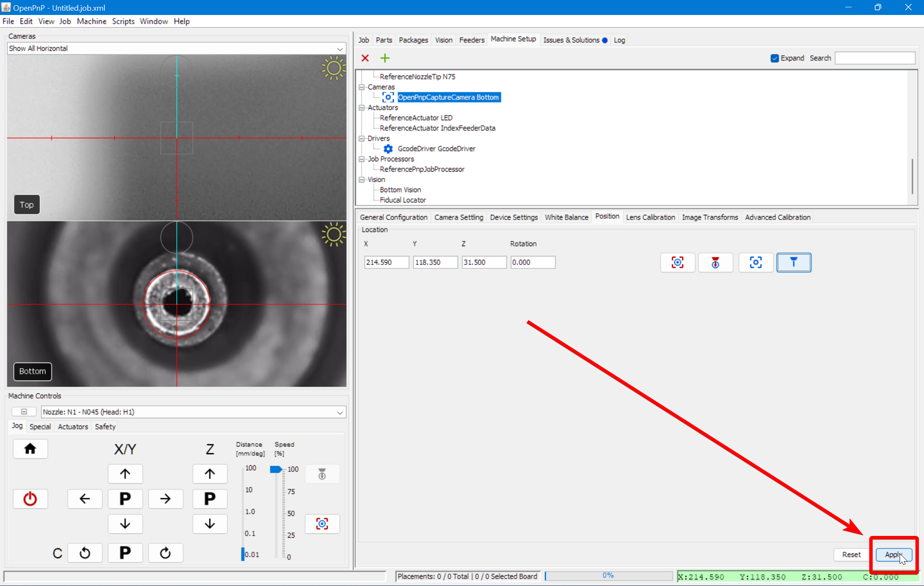Image resolution: width=924 pixels, height=586 pixels.
Task: Open Show All Horizontal camera dropdown
Action: [x=340, y=49]
